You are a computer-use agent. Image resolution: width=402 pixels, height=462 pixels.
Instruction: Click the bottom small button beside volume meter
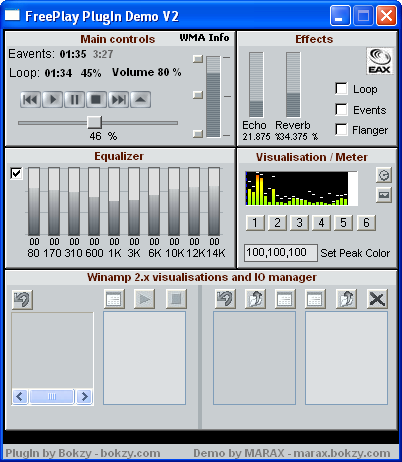198,134
